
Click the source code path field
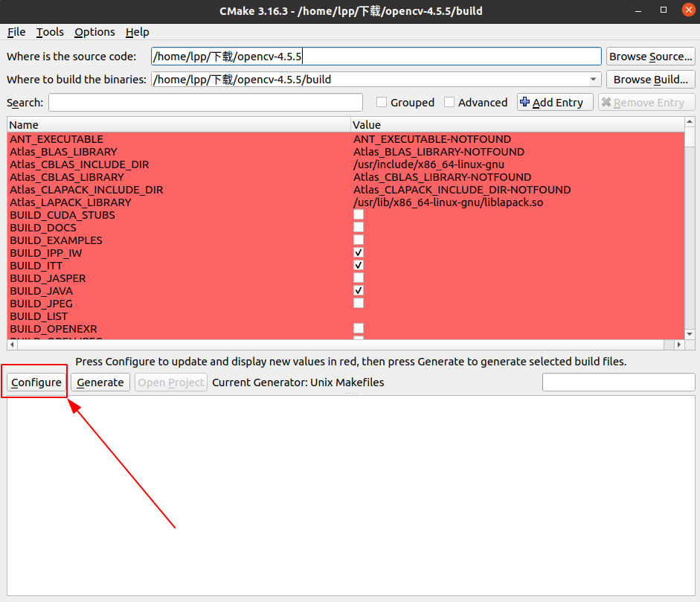[376, 57]
